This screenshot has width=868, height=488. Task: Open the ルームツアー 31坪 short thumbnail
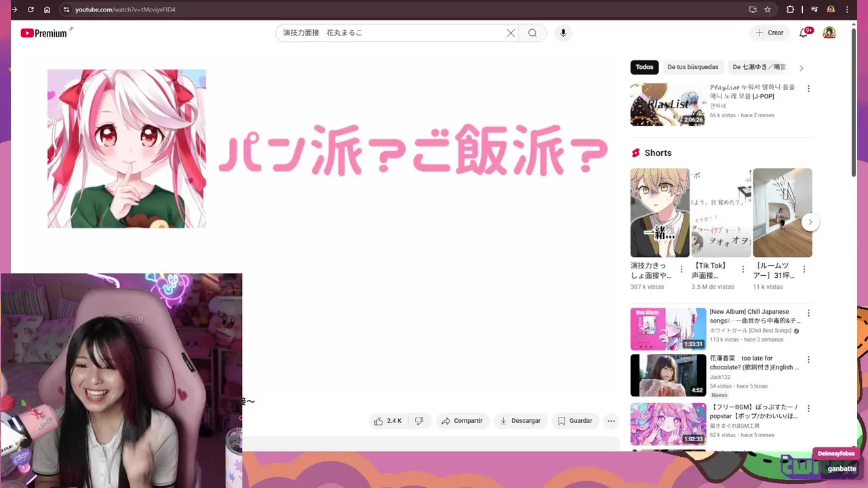point(783,213)
